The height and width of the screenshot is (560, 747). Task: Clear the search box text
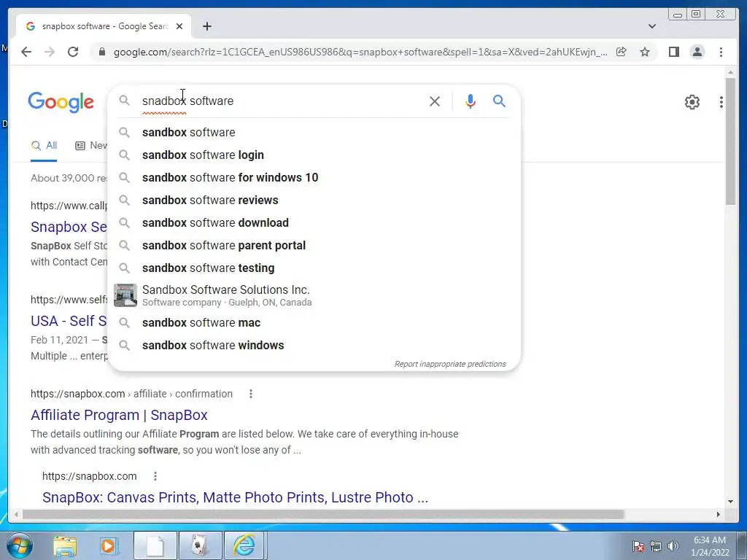[x=435, y=101]
